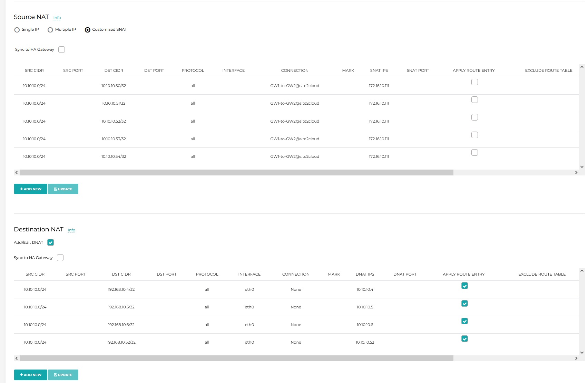Select the Multiple IP radio option
The height and width of the screenshot is (383, 588).
[50, 30]
